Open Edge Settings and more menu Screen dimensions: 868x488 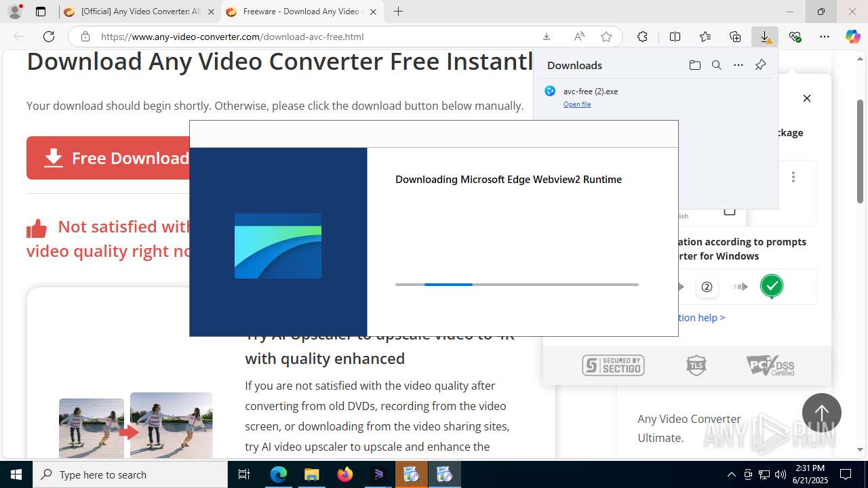click(x=825, y=37)
